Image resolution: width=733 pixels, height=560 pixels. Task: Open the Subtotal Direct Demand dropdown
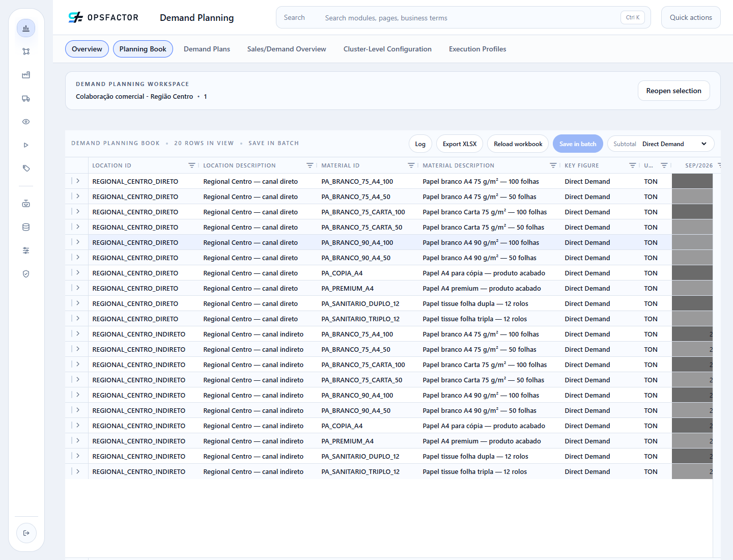point(661,144)
